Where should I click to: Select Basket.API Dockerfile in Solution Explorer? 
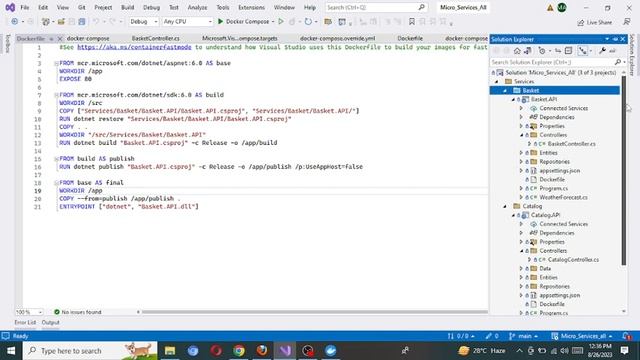[x=552, y=180]
